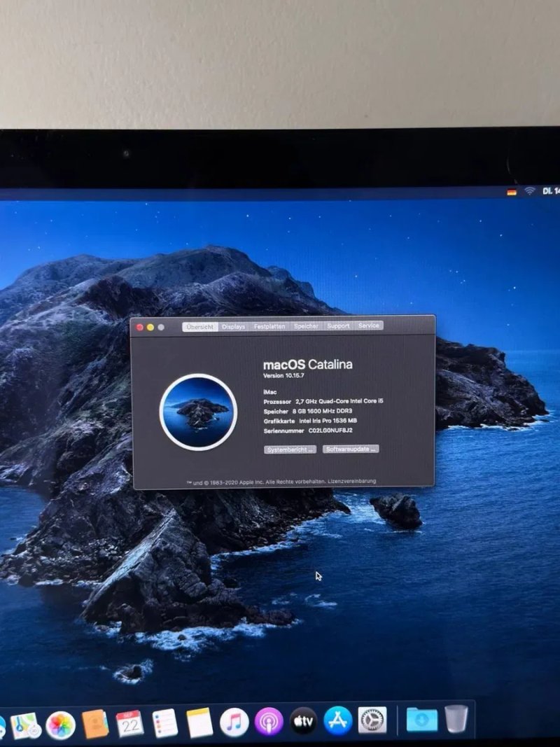The width and height of the screenshot is (560, 747).
Task: Open Maps from the Dock
Action: 24,725
